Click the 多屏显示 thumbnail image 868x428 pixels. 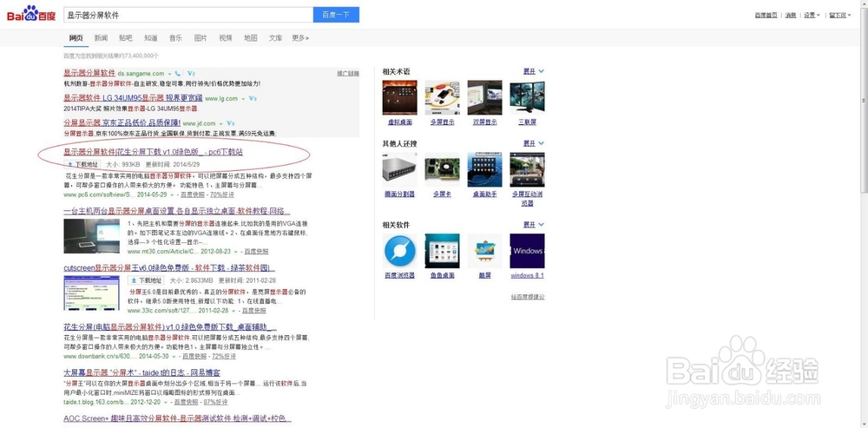pyautogui.click(x=443, y=97)
